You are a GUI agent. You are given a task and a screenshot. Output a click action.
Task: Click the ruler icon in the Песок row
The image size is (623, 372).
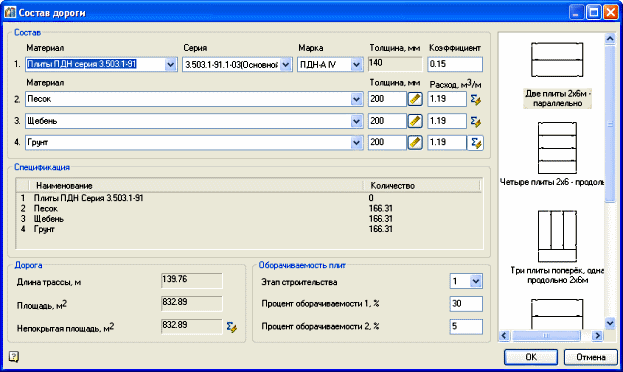pyautogui.click(x=415, y=99)
